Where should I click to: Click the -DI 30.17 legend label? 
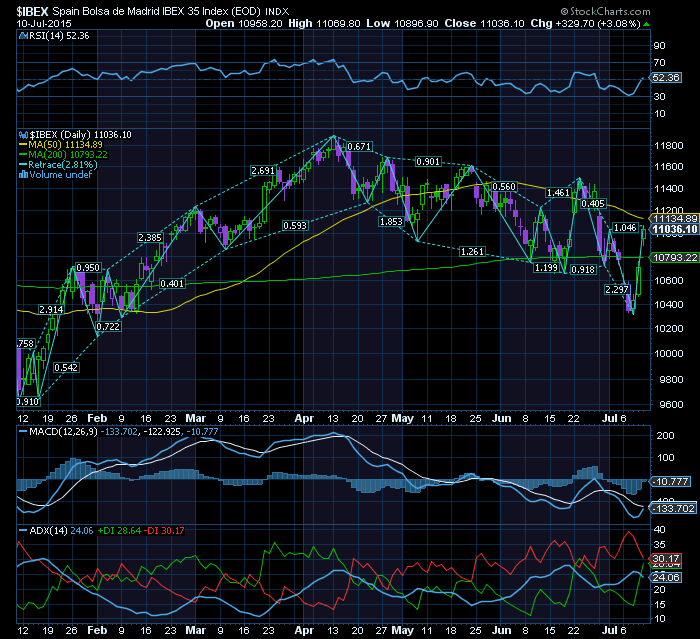tap(166, 530)
